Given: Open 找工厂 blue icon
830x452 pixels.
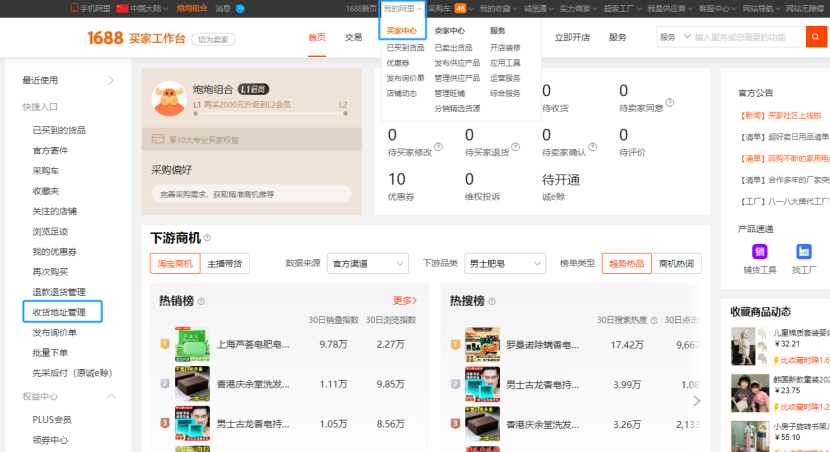Looking at the screenshot, I should pyautogui.click(x=804, y=251).
